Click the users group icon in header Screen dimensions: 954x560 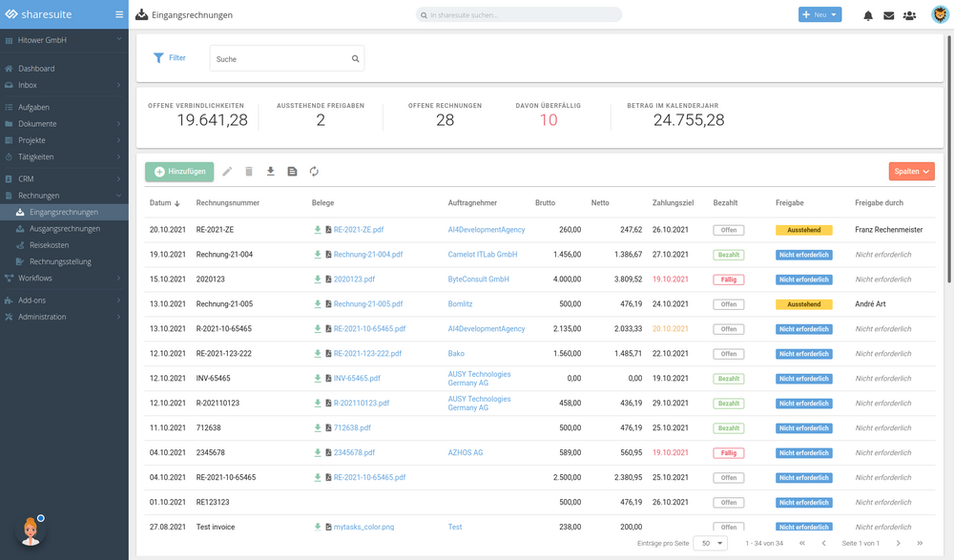tap(909, 15)
